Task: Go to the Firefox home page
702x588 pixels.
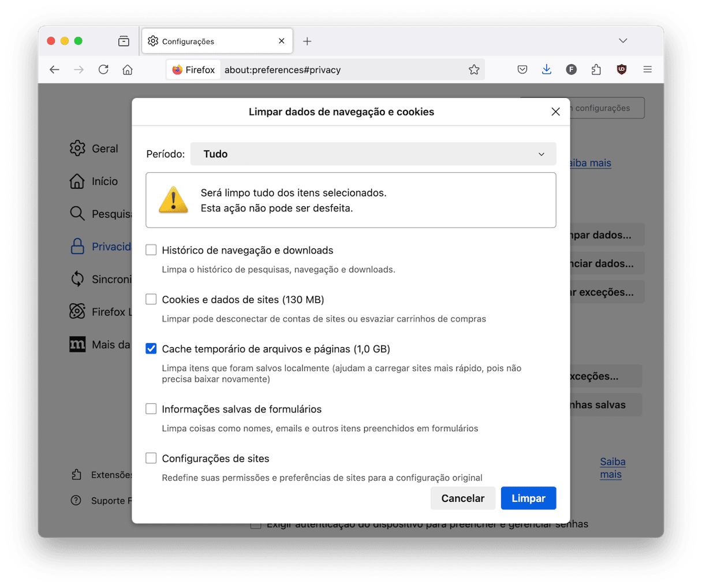Action: (x=128, y=70)
